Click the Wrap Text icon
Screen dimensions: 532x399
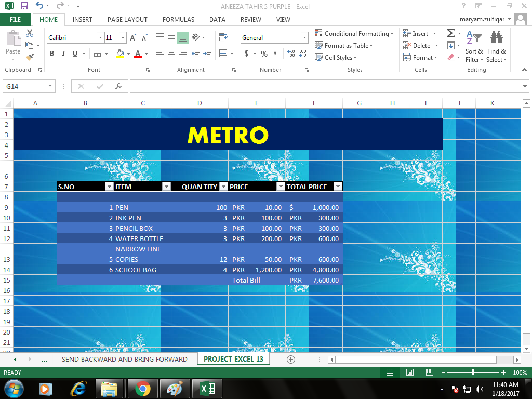[223, 37]
